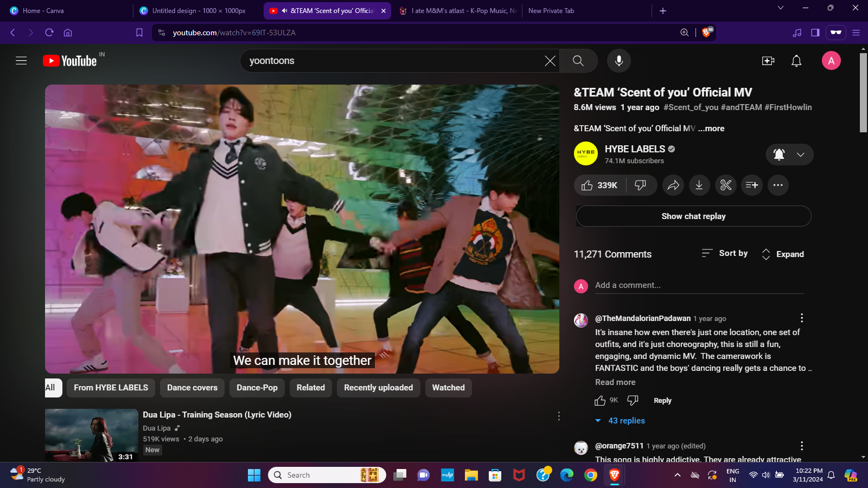Click the YouTube search magnifier button

click(578, 61)
